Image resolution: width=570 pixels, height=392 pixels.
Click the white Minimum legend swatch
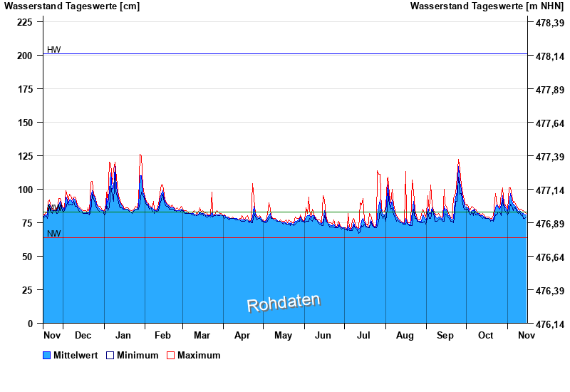coord(110,355)
